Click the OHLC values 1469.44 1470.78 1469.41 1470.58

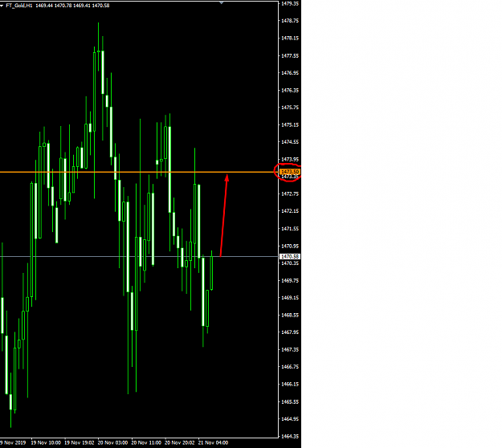tap(72, 6)
